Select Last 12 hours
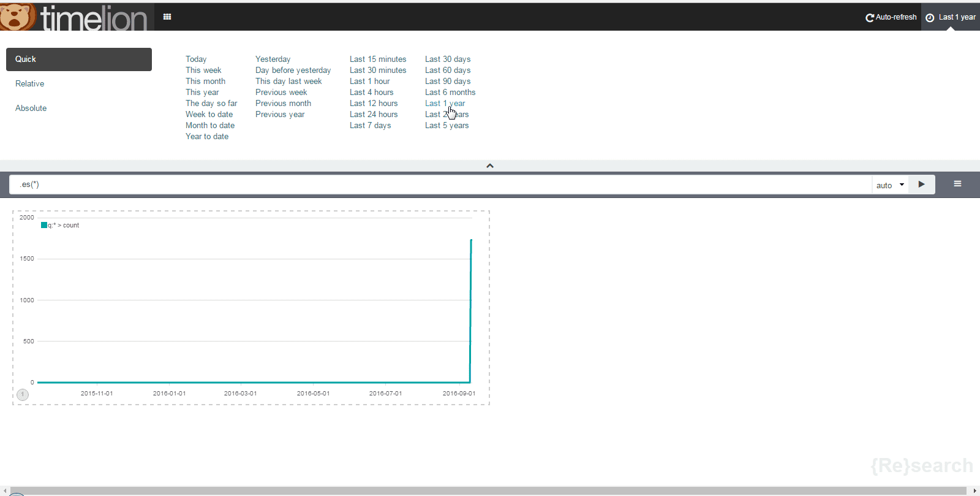 click(374, 104)
